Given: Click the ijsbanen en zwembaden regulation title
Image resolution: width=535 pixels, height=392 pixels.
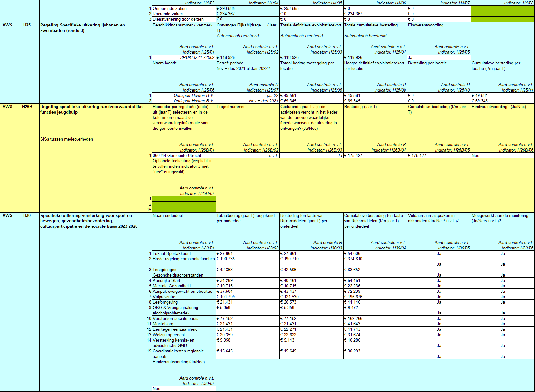Looking at the screenshot, I should click(x=83, y=28).
